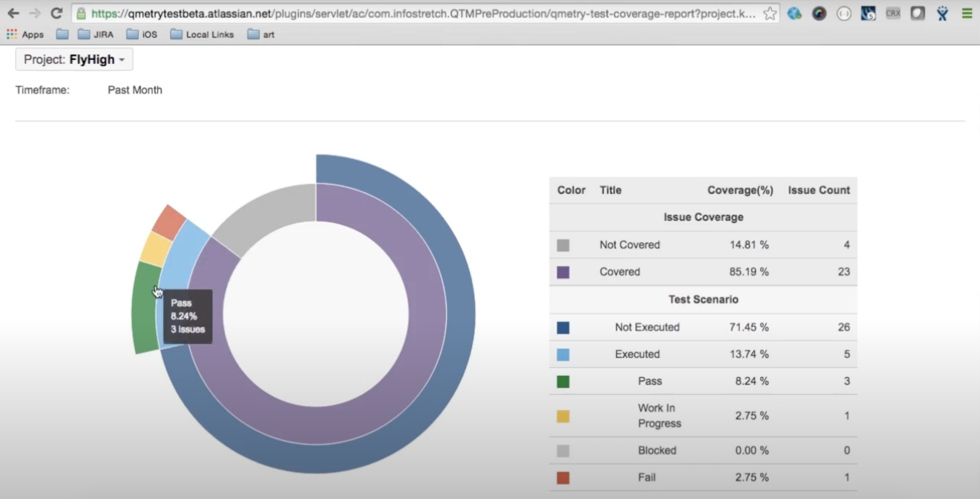980x499 pixels.
Task: Go back with the browser back arrow
Action: (x=13, y=13)
